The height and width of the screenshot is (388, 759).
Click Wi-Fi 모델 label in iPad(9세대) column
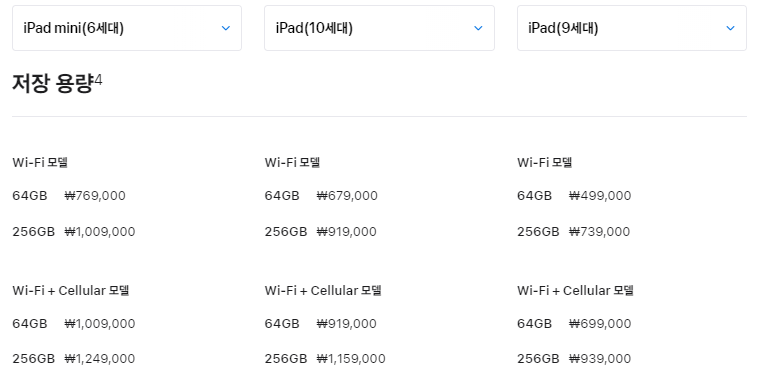pos(545,162)
